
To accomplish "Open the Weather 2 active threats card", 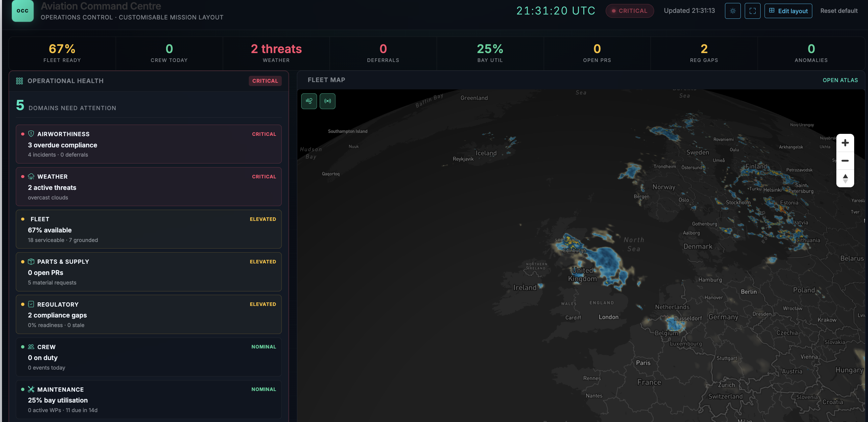I will (x=149, y=187).
